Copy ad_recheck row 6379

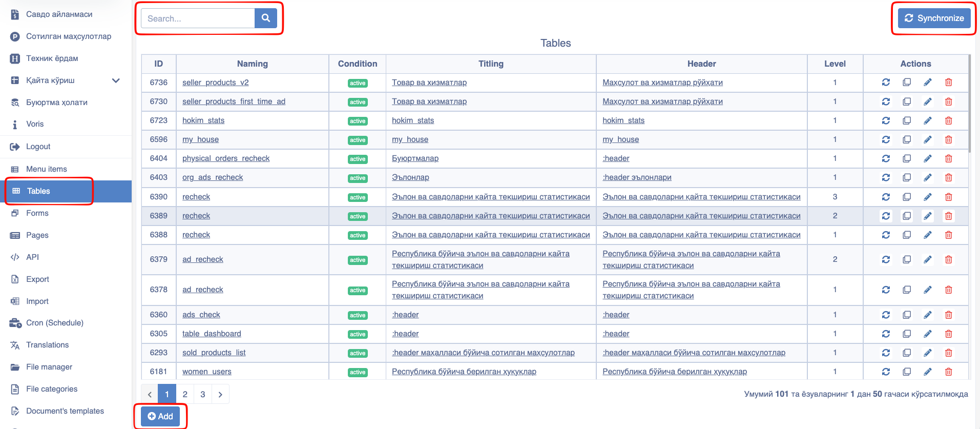[x=907, y=259]
